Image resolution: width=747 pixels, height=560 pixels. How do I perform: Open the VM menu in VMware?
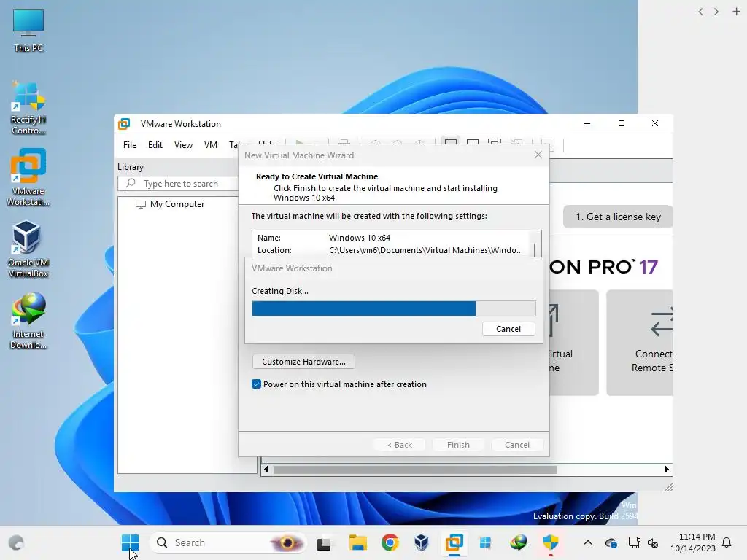tap(211, 145)
